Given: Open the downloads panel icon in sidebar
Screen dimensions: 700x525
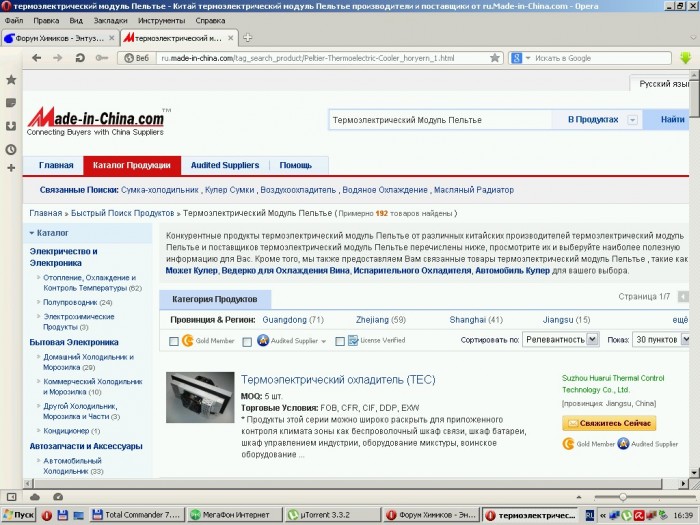Looking at the screenshot, I should coord(10,126).
